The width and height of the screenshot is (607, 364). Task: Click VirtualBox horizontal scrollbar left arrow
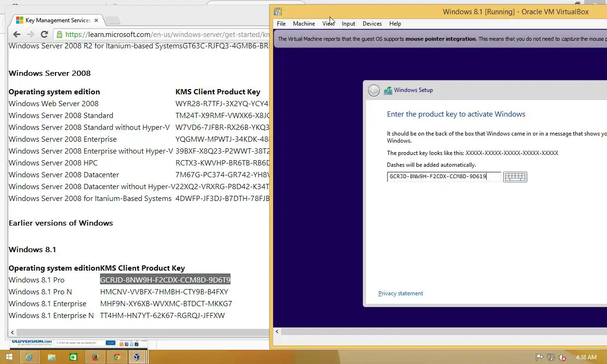[277, 331]
